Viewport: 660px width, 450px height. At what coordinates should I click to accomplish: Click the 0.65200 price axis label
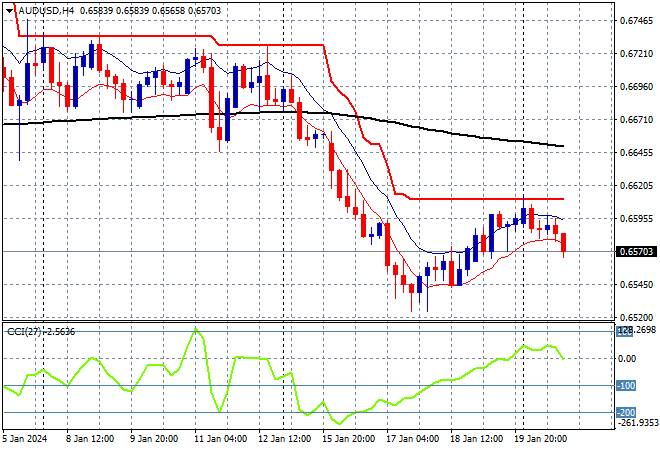tap(636, 317)
